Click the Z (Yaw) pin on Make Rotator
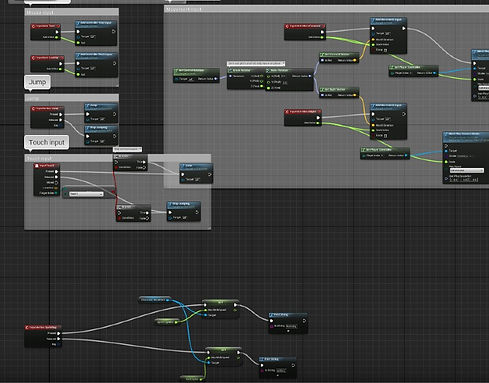489x383 pixels. (268, 88)
